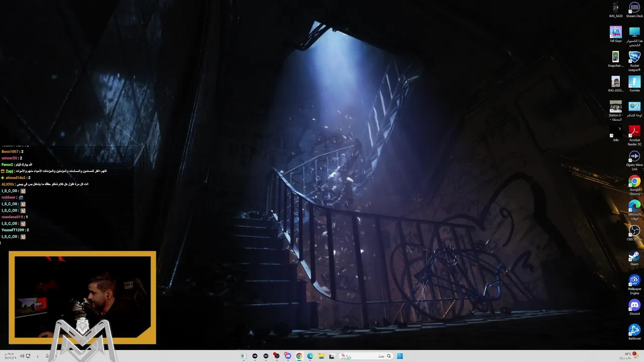Click the chat message from mawlana919
The image size is (644, 362).
pyautogui.click(x=15, y=217)
